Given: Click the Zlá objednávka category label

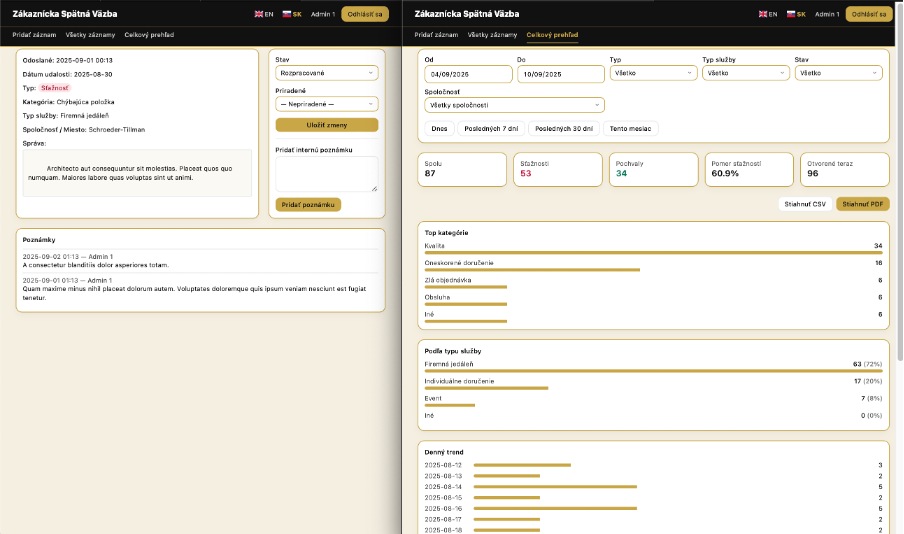Looking at the screenshot, I should 448,280.
